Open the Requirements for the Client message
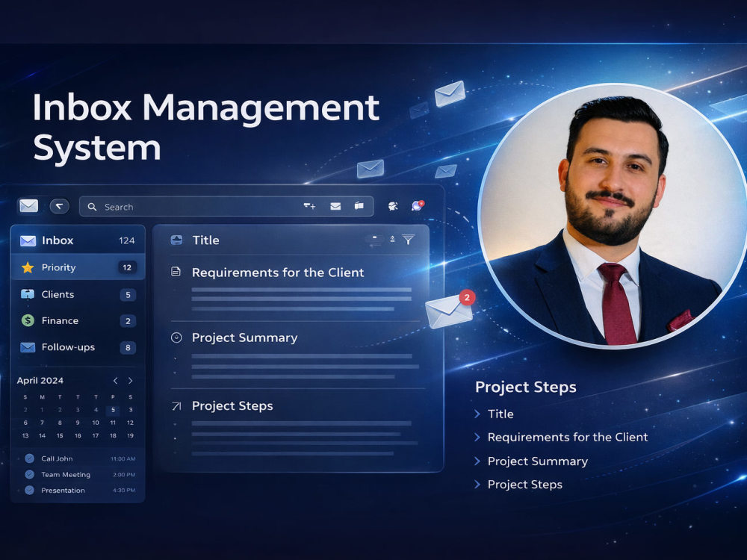This screenshot has height=560, width=747. pyautogui.click(x=295, y=288)
